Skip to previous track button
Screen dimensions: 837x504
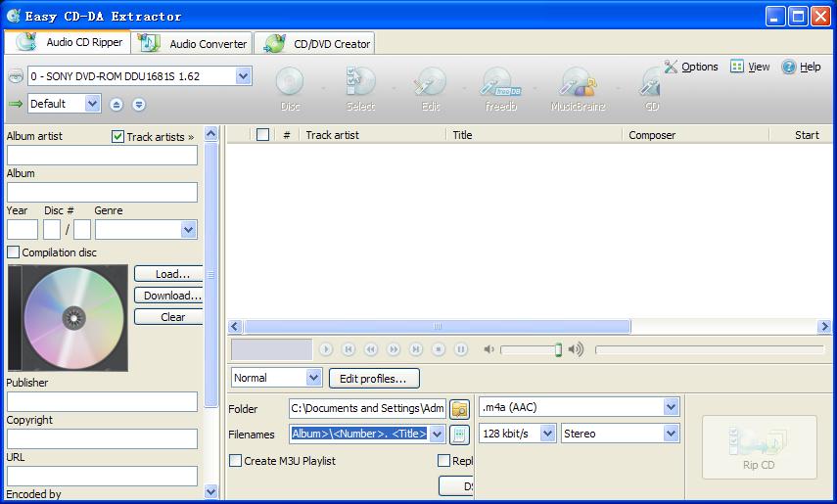point(349,349)
